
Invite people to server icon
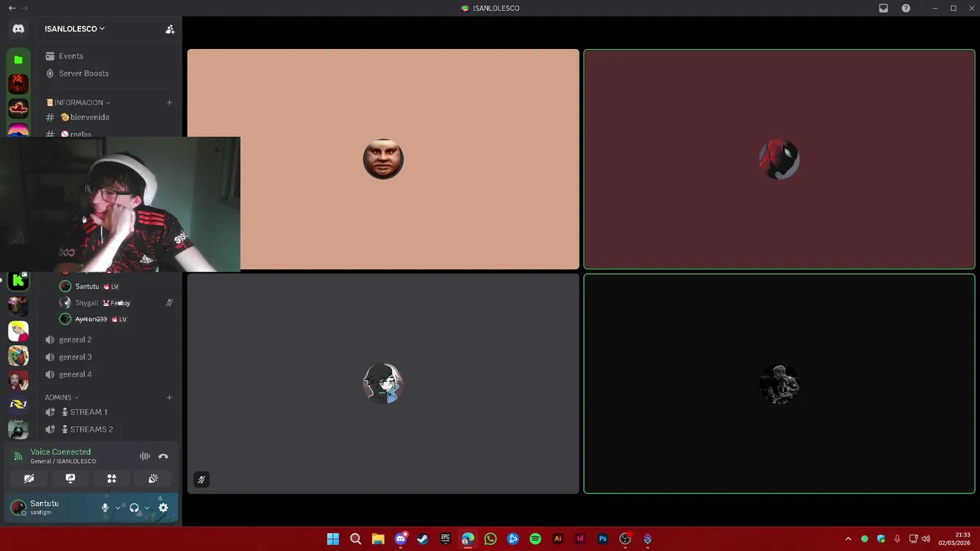coord(170,29)
